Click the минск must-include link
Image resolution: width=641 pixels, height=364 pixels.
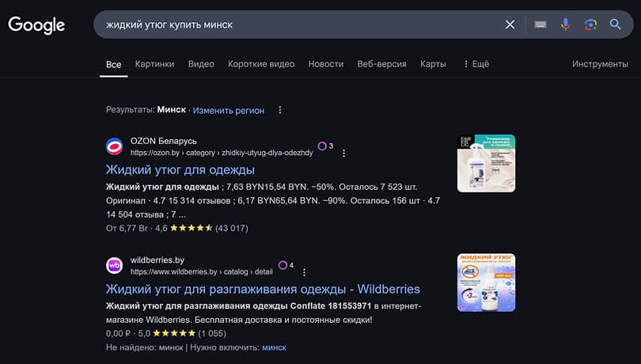(274, 347)
